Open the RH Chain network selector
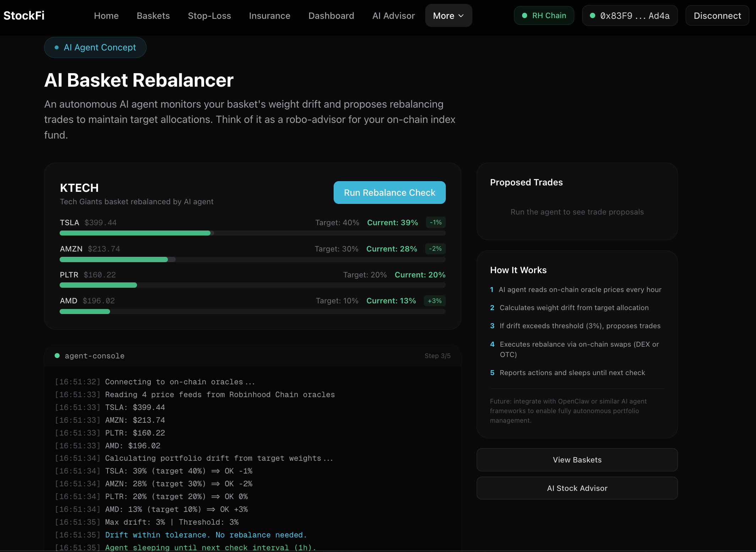This screenshot has width=756, height=552. coord(544,16)
